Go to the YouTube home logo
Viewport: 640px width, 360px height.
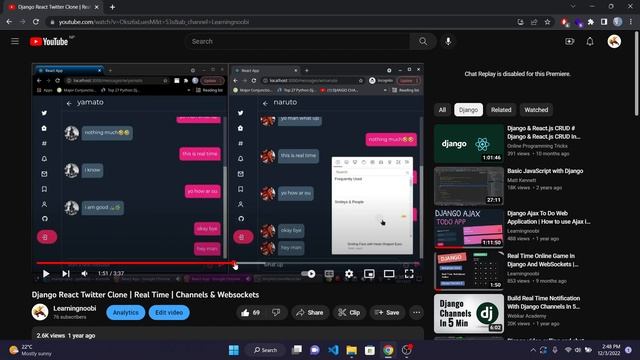[49, 42]
